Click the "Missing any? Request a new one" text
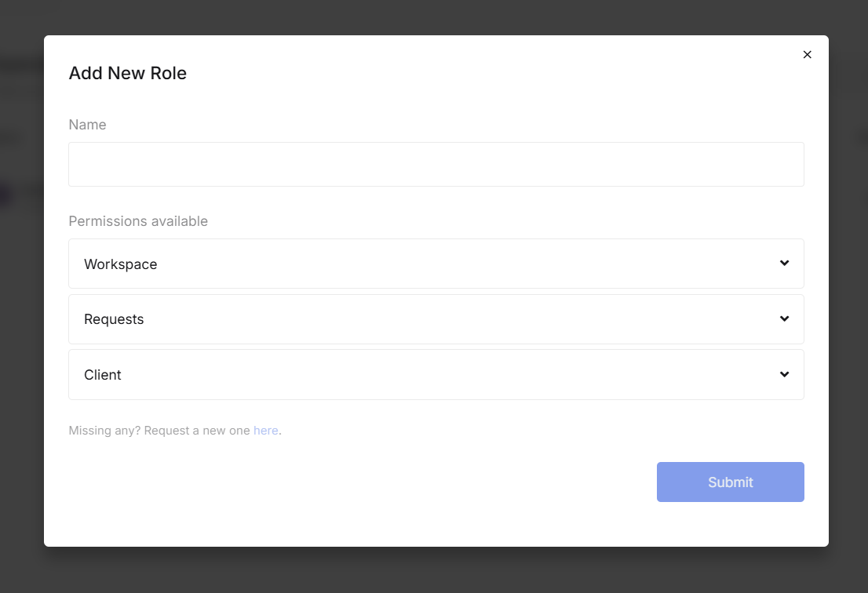 tap(159, 431)
